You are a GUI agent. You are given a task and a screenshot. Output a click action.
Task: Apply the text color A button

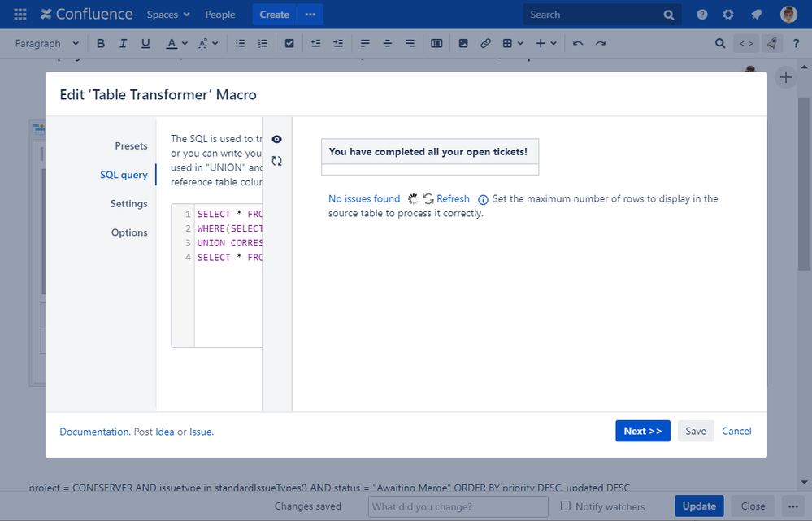click(172, 44)
